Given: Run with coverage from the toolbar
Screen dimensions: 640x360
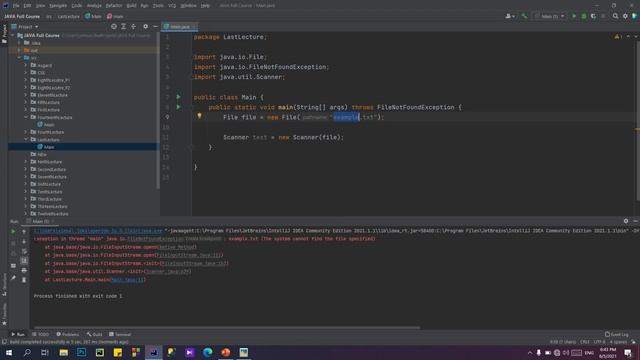Looking at the screenshot, I should point(593,16).
